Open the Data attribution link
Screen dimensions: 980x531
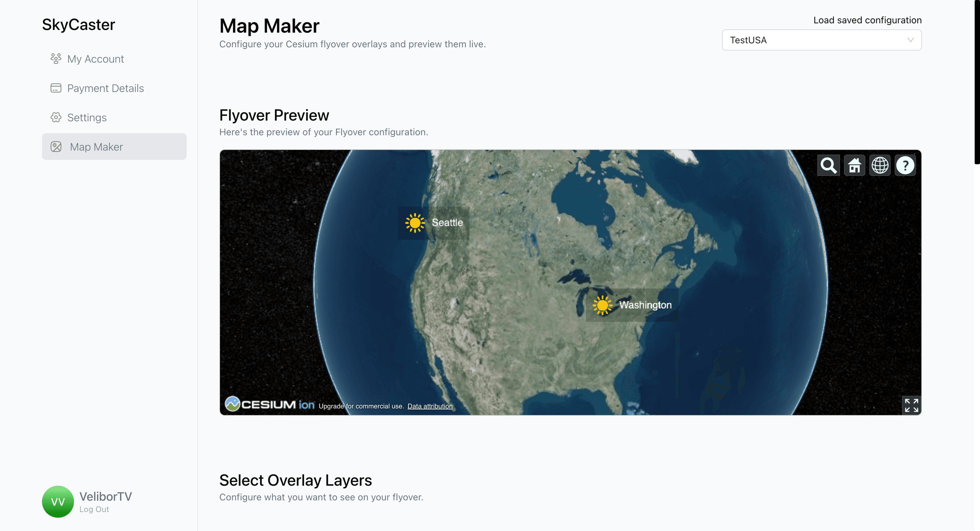point(430,406)
